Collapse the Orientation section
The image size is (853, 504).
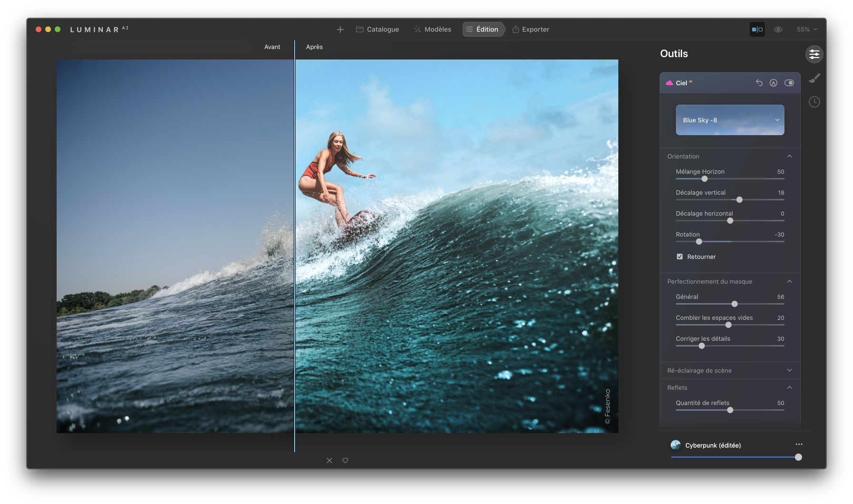coord(789,156)
